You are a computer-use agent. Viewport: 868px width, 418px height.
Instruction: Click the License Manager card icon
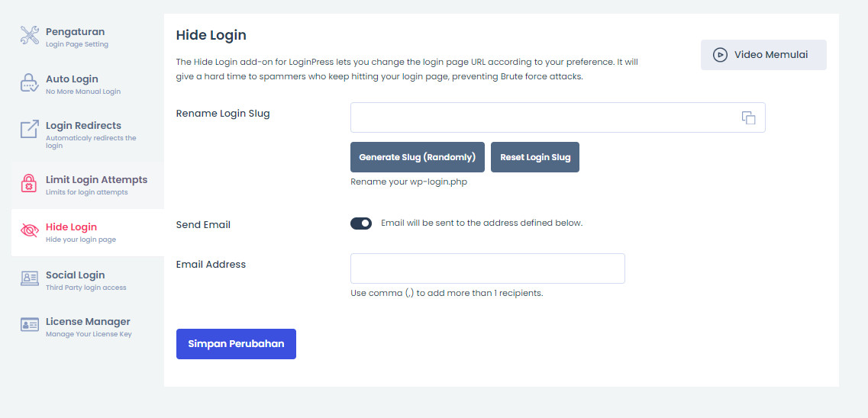click(x=29, y=325)
